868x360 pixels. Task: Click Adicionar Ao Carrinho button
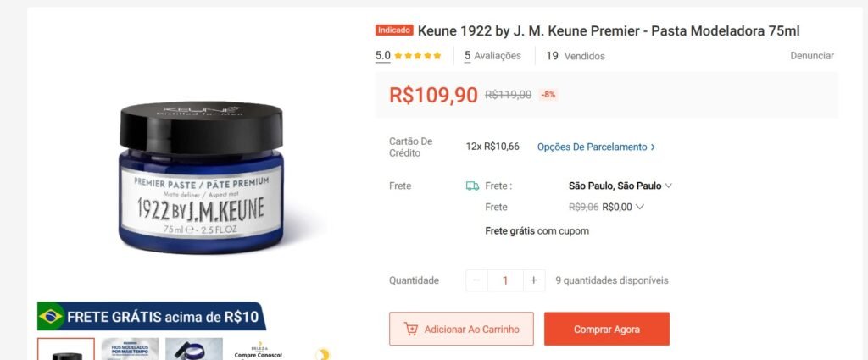(461, 329)
